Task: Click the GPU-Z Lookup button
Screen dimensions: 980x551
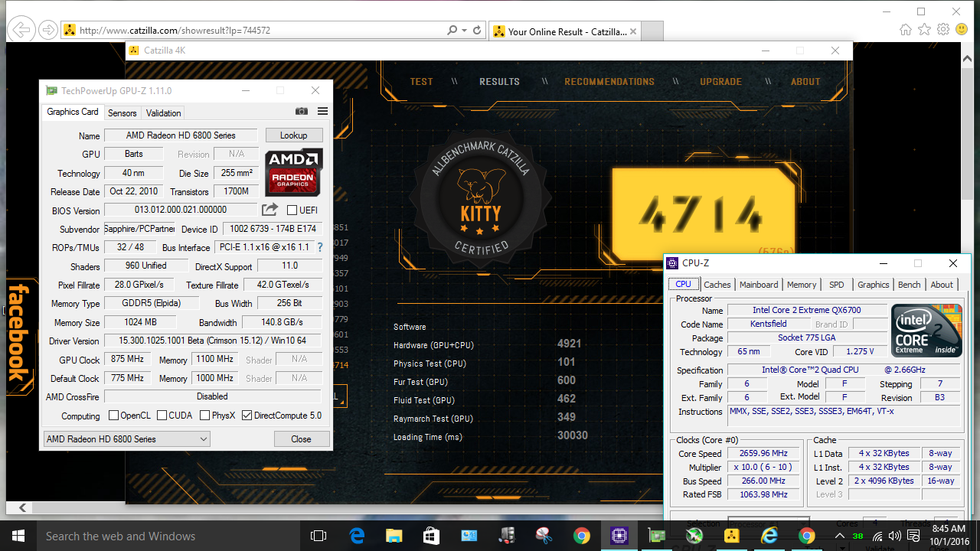Action: point(294,135)
